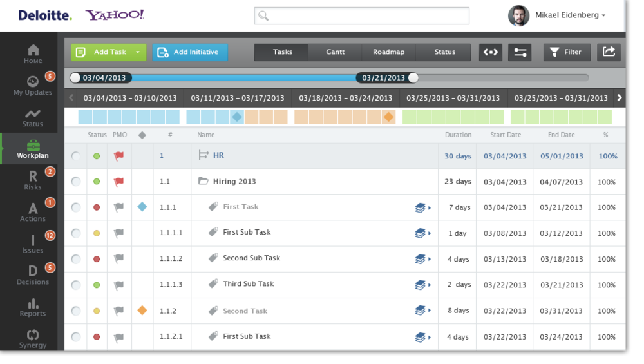Select the radio button for Hiring 2013
This screenshot has width=644, height=364.
pyautogui.click(x=76, y=182)
